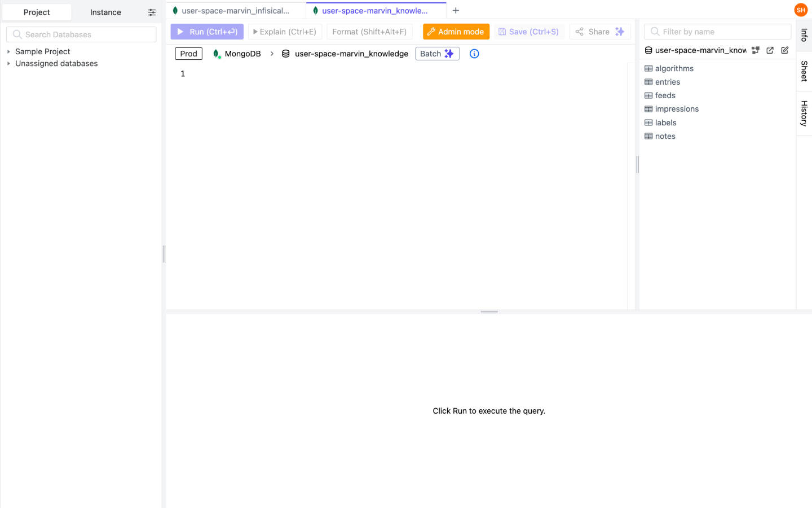Click the Run (Ctrl+Enter) button

(206, 32)
